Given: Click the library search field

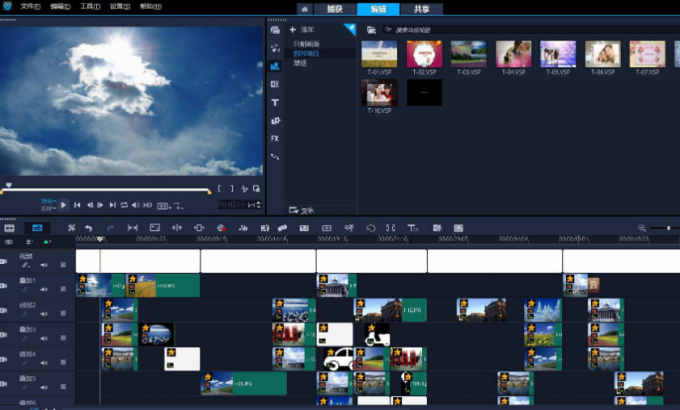Looking at the screenshot, I should tap(532, 30).
